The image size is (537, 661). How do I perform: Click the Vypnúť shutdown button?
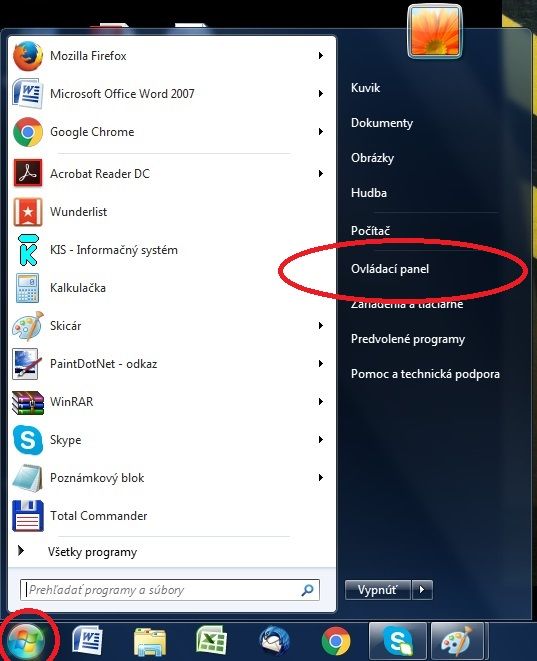tap(378, 589)
